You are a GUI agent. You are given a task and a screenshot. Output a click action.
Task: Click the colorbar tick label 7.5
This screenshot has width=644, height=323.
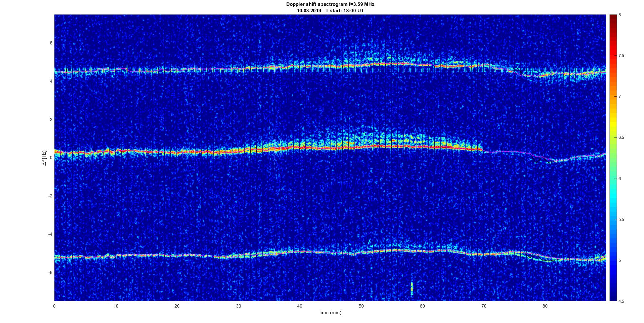click(x=621, y=56)
